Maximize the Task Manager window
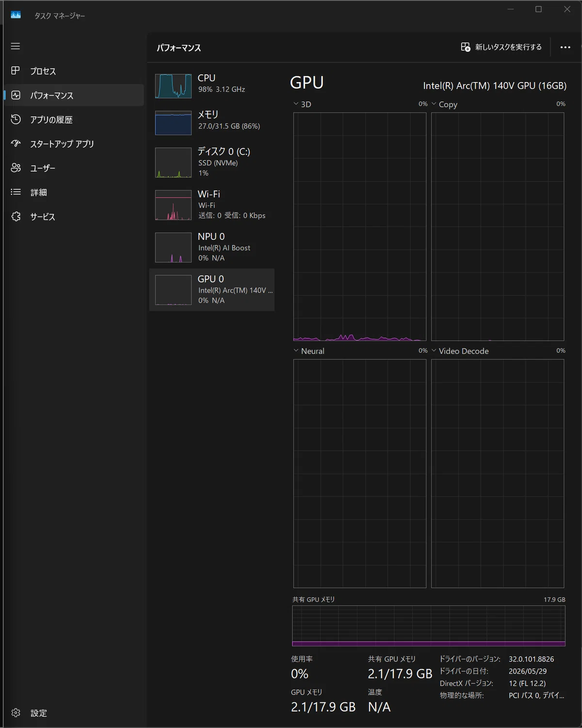Screen dimensions: 582x728 [x=538, y=9]
